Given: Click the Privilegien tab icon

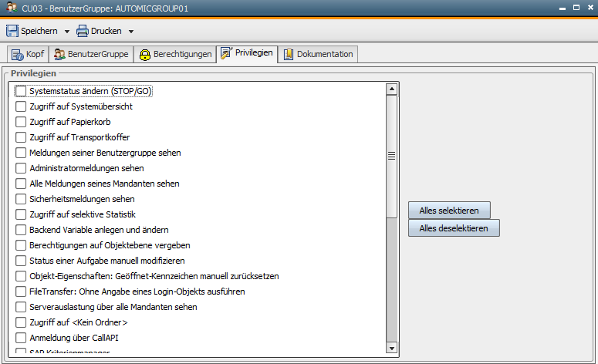Looking at the screenshot, I should coord(226,53).
